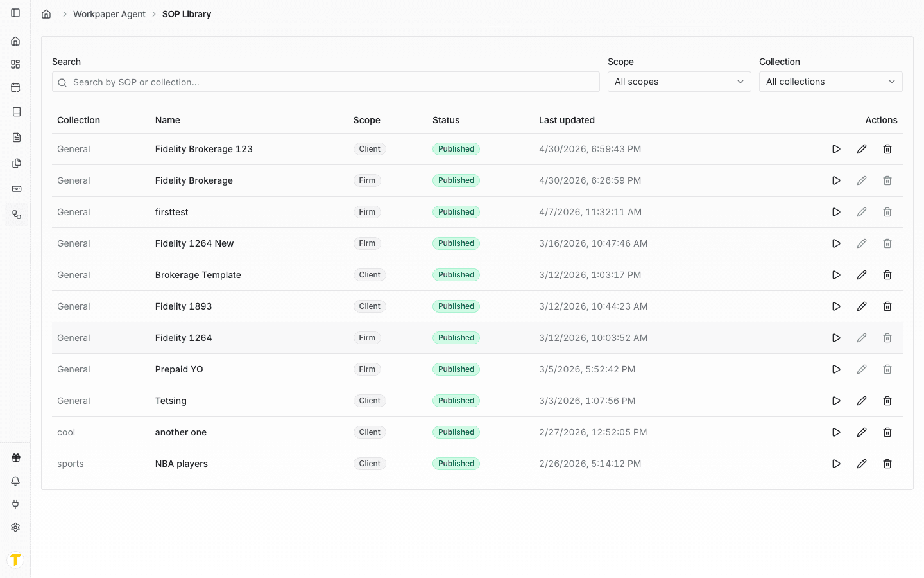Run the NBA players SOP

(x=836, y=464)
